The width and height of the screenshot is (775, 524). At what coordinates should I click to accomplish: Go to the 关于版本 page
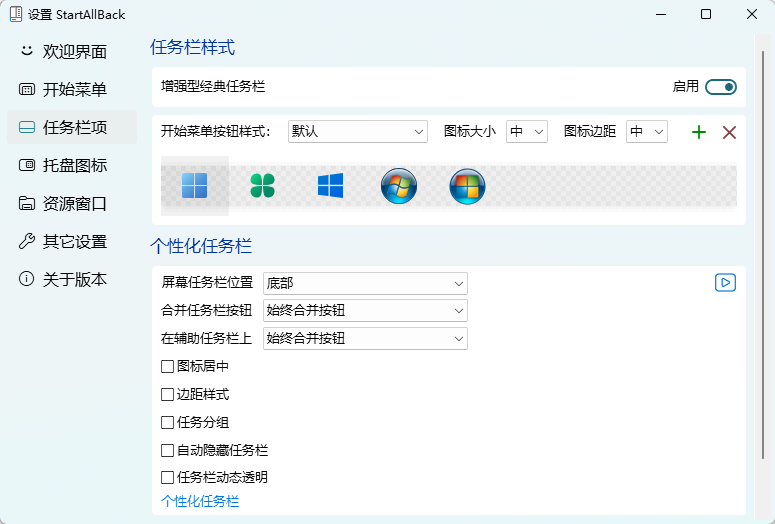[72, 280]
